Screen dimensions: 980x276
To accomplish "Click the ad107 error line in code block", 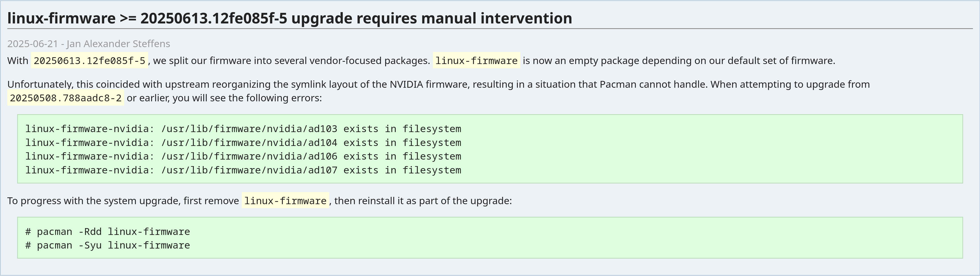I will pos(243,170).
